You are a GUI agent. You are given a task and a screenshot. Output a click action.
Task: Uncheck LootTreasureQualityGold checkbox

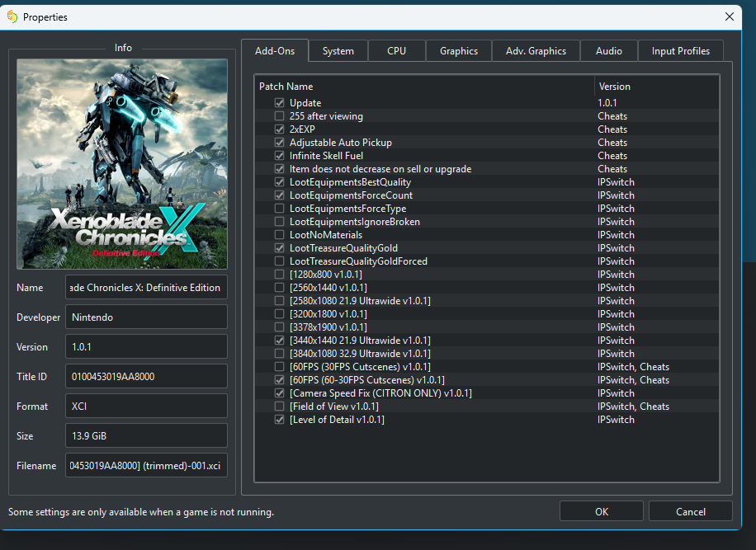coord(279,248)
